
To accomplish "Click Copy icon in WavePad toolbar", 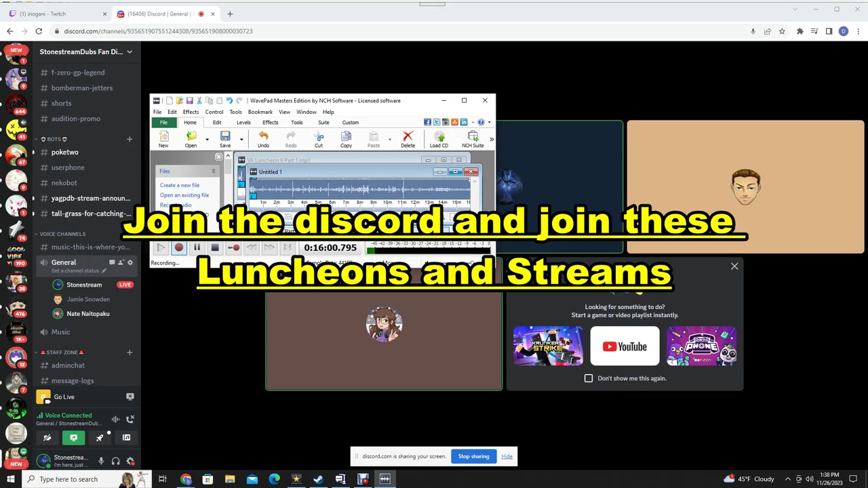I will point(346,139).
